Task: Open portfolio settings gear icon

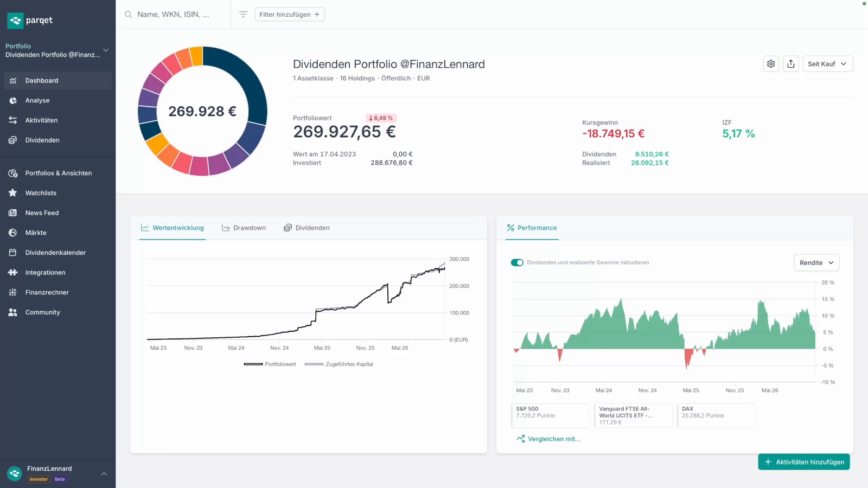Action: click(x=771, y=64)
